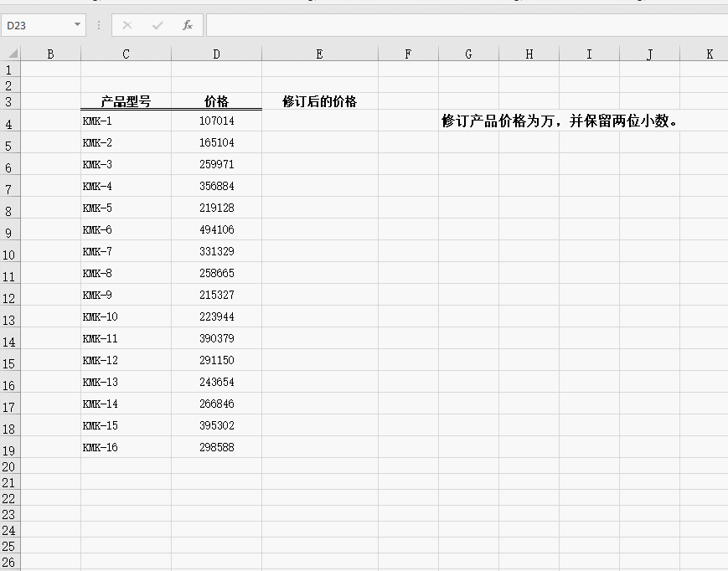Click cell KMK-5

[126, 208]
